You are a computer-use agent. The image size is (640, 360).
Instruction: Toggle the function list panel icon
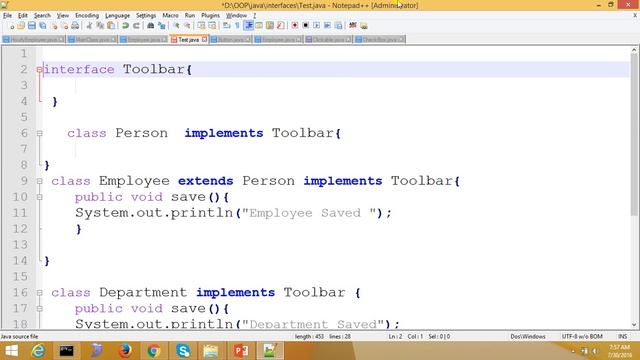[280, 26]
